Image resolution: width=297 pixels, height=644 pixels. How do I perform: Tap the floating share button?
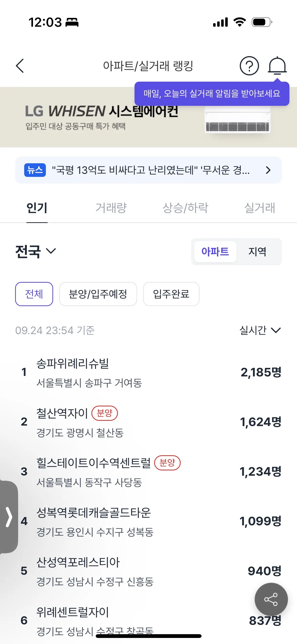(271, 599)
